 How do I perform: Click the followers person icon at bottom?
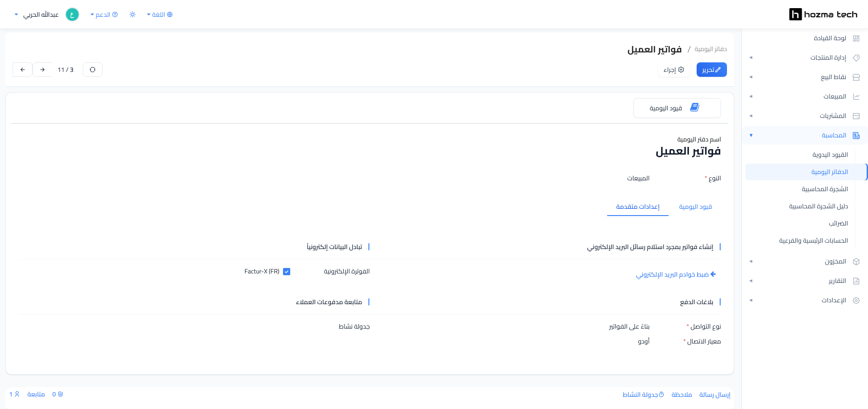[17, 394]
